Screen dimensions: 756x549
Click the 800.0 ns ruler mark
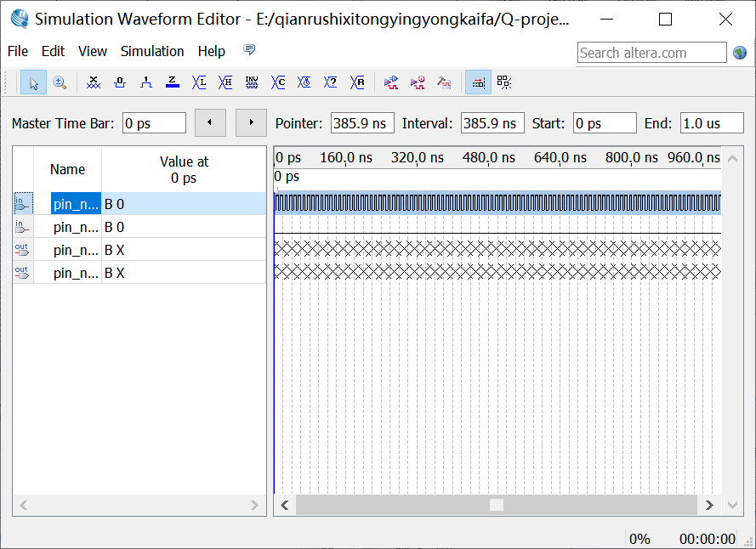[632, 157]
